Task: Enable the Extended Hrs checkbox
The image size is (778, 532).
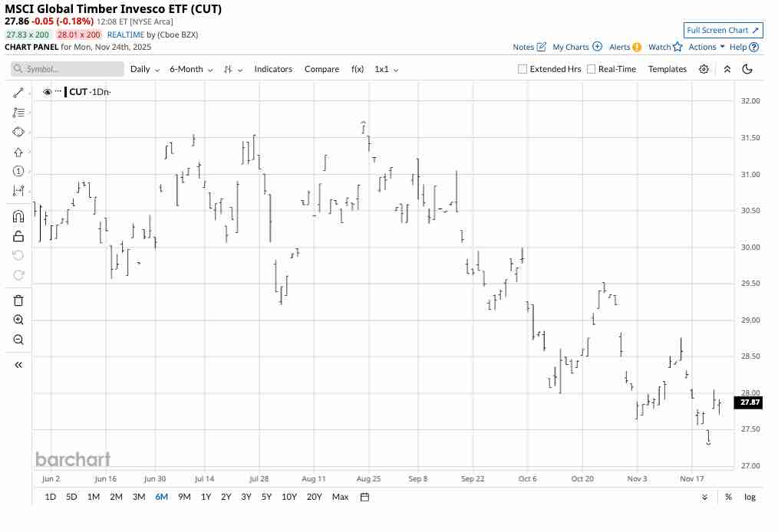Action: [x=523, y=69]
